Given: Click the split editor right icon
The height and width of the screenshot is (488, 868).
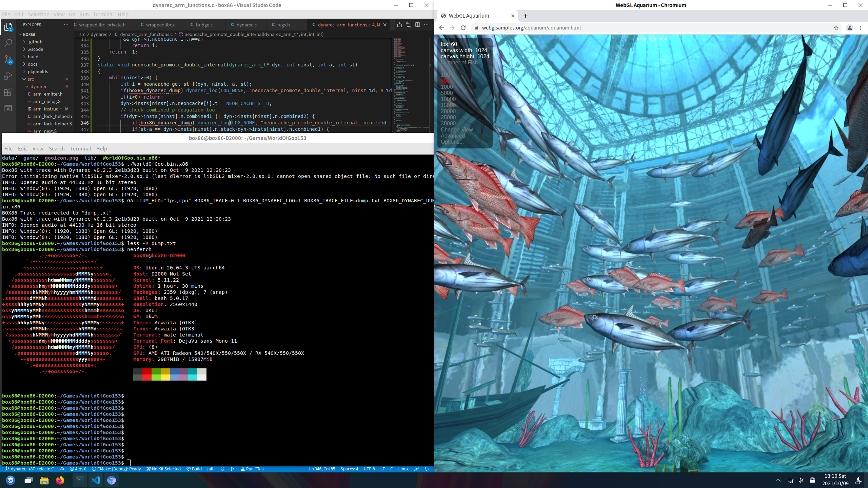Looking at the screenshot, I should point(417,25).
